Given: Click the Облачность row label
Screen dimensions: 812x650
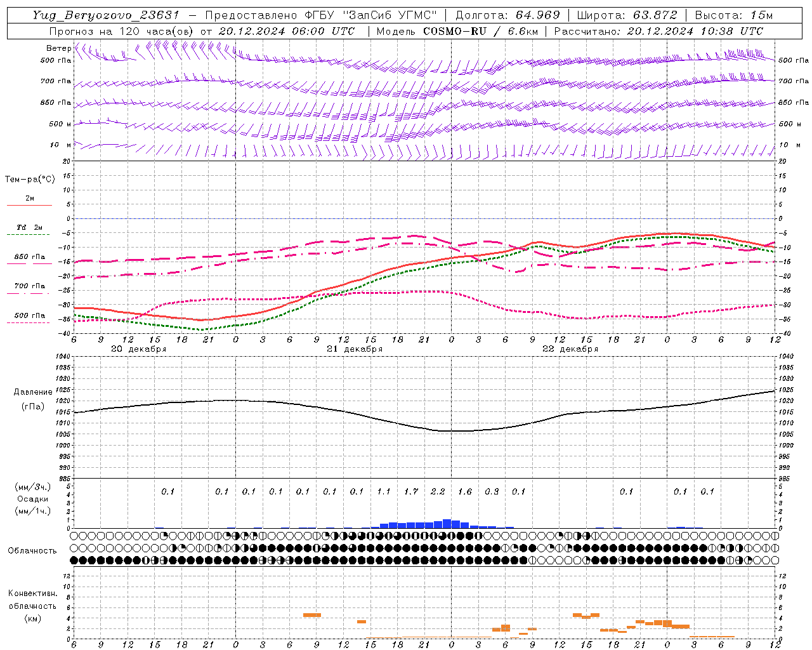Looking at the screenshot, I should click(x=32, y=551).
